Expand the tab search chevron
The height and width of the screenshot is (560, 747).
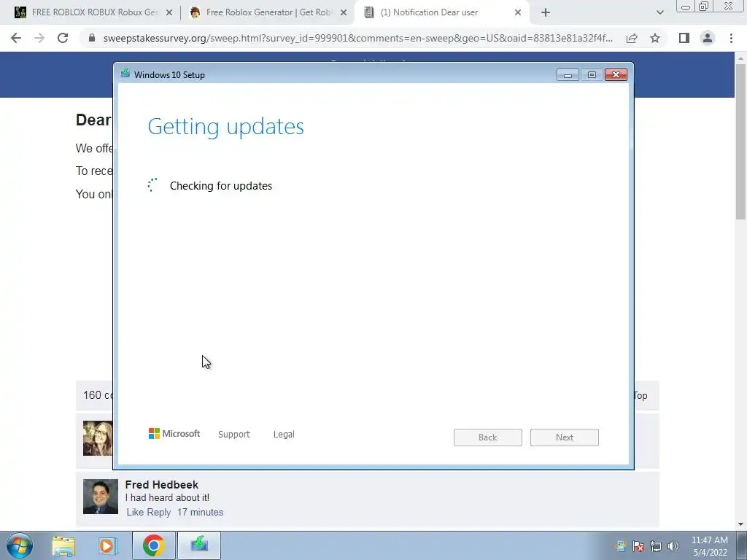tap(659, 13)
